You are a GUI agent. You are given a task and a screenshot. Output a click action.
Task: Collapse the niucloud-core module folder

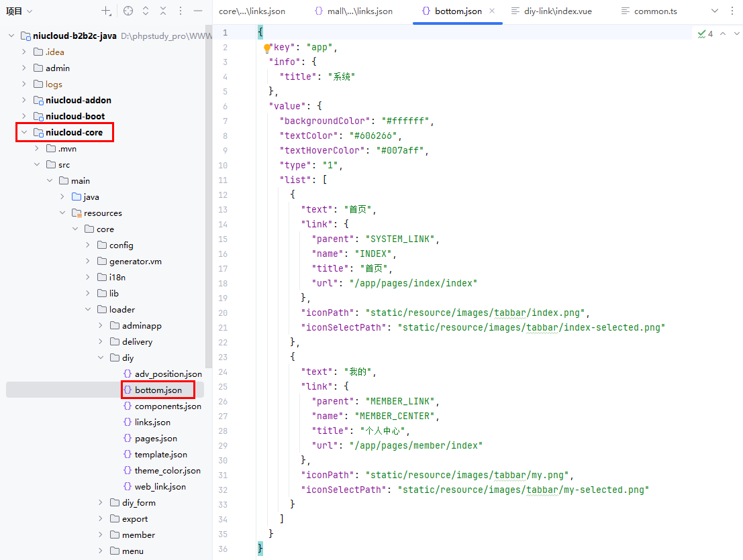[x=25, y=132]
